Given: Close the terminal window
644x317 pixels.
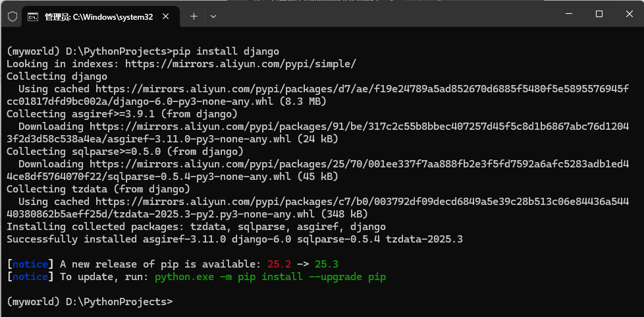Looking at the screenshot, I should 630,14.
